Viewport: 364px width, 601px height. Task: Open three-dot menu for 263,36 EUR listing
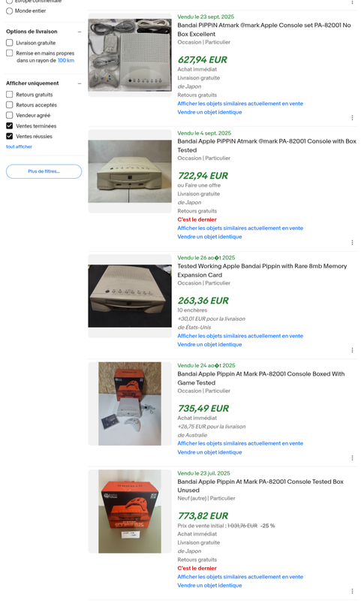point(352,350)
